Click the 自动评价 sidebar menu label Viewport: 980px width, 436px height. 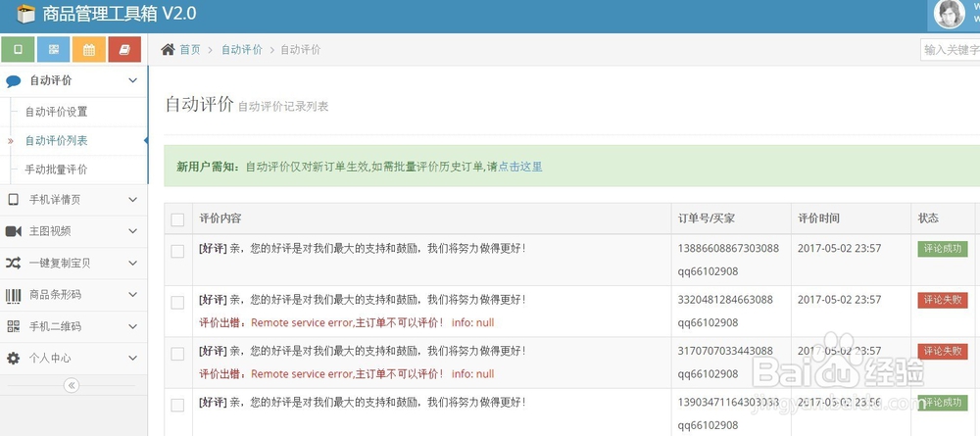click(51, 80)
